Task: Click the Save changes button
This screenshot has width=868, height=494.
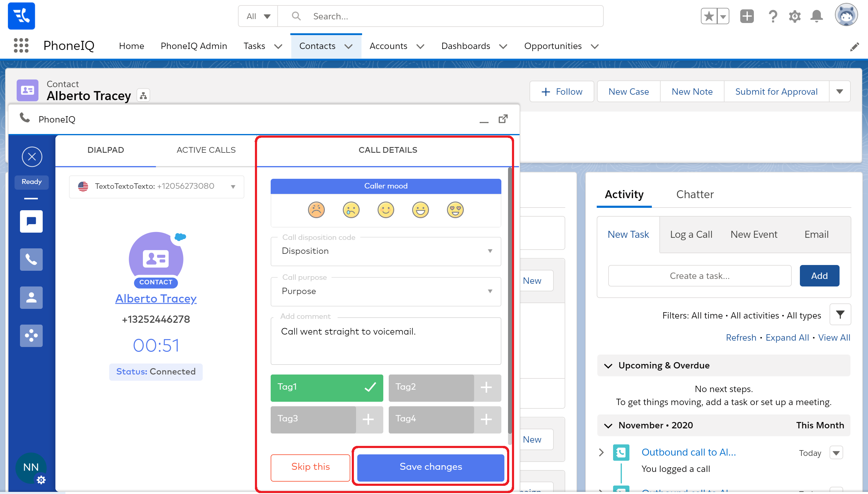Action: pyautogui.click(x=431, y=467)
